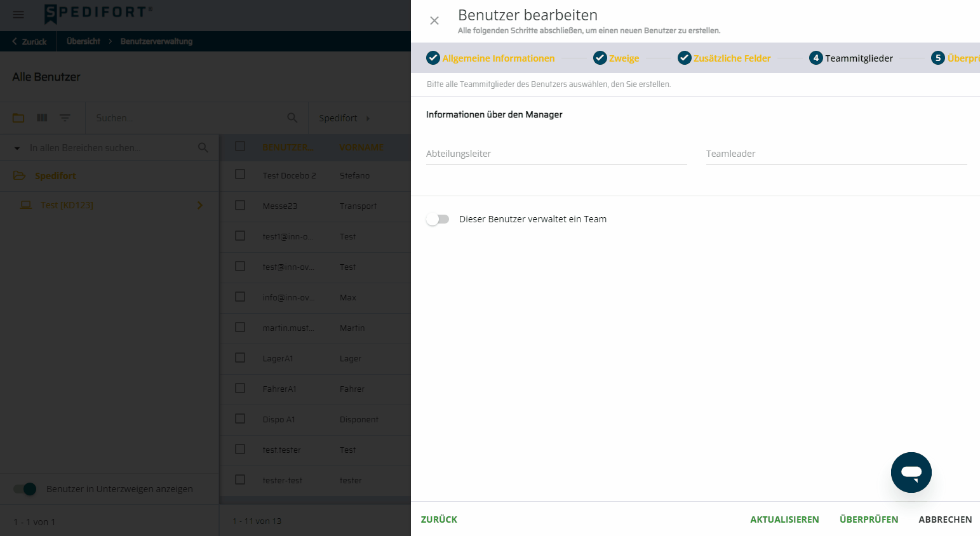Sort by the BENUTZER column header
The height and width of the screenshot is (536, 980).
[287, 147]
